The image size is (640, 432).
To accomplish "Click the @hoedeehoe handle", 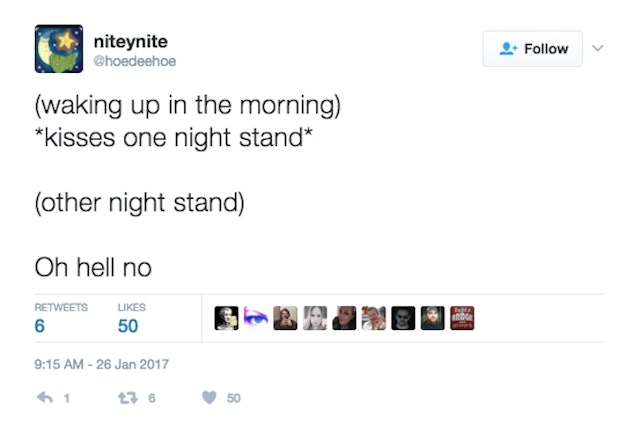I will 134,60.
